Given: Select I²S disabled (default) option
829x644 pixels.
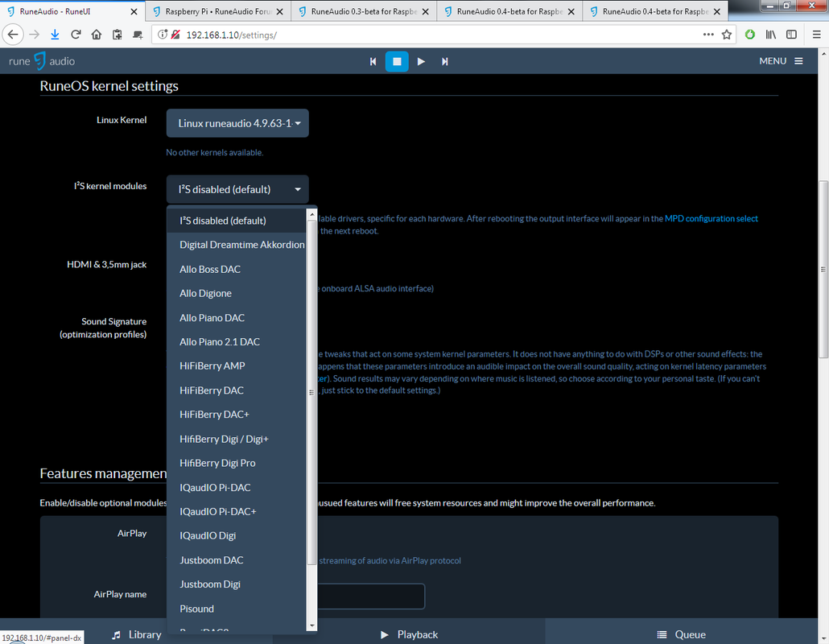Looking at the screenshot, I should [x=237, y=221].
